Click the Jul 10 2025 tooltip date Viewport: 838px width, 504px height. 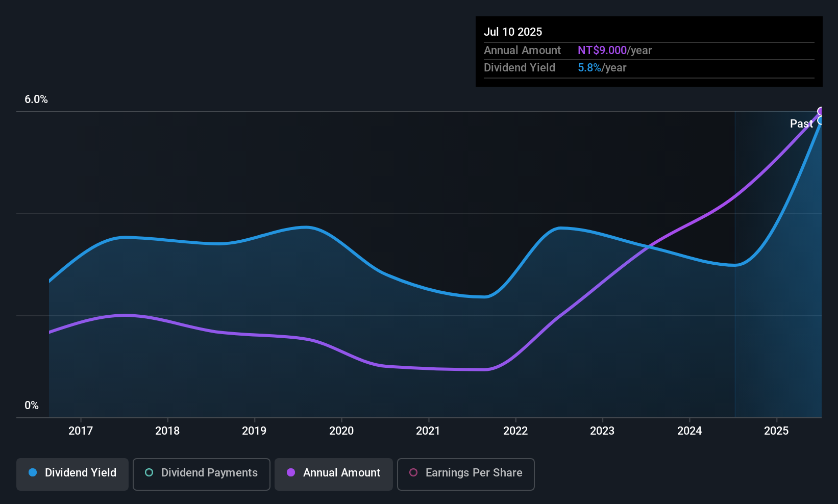pyautogui.click(x=513, y=32)
